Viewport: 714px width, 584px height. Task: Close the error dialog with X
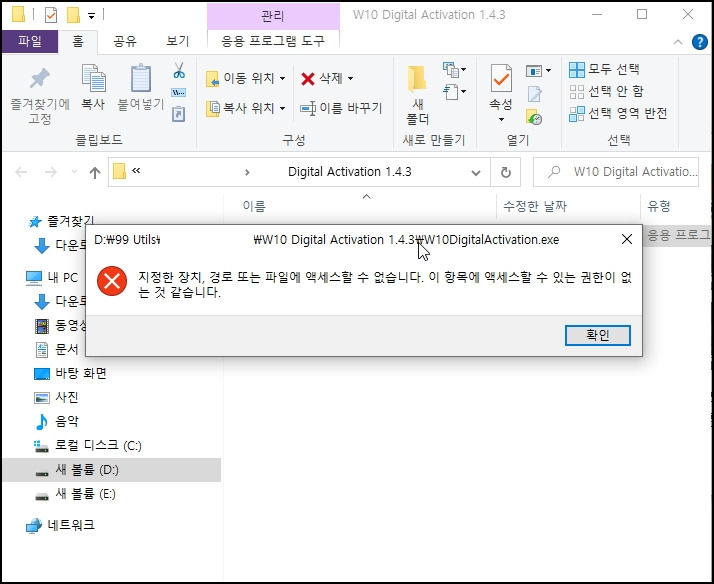tap(627, 239)
